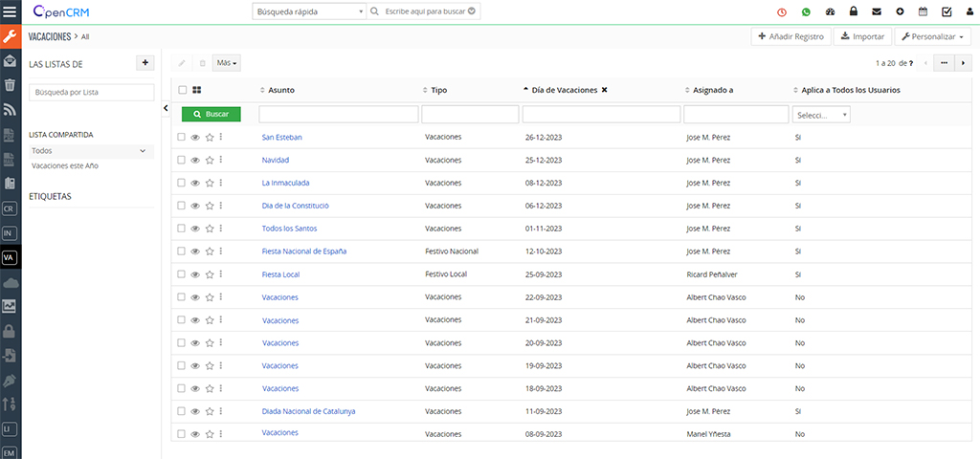
Task: Click the Búsqueda por Lista input field
Action: [x=91, y=93]
